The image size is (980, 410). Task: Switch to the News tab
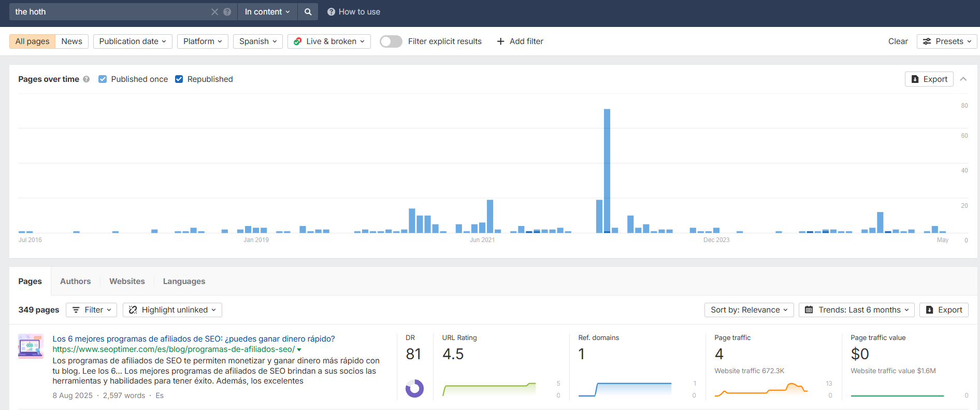coord(71,41)
